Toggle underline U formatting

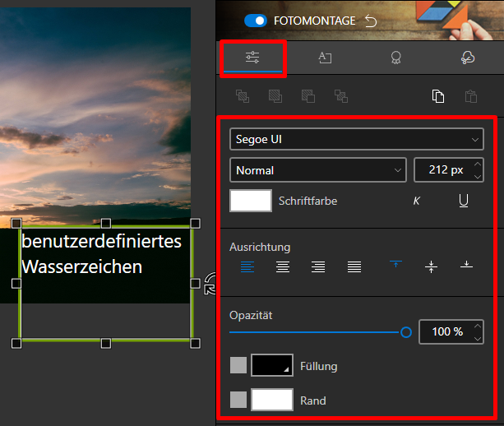(x=464, y=201)
